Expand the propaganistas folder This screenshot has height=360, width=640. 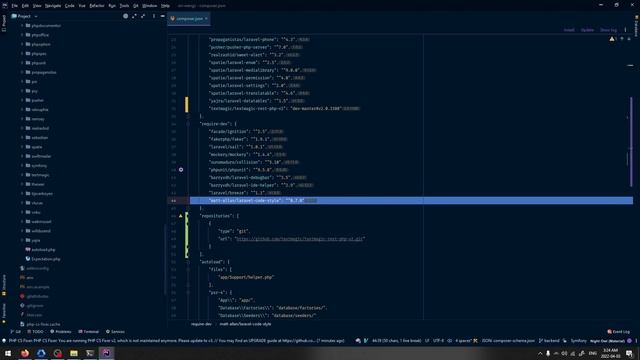22,72
